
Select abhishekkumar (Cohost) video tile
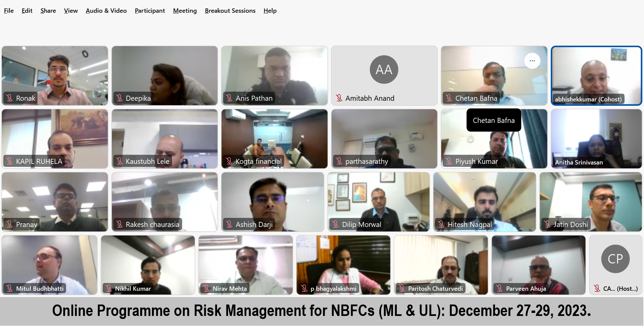[596, 76]
